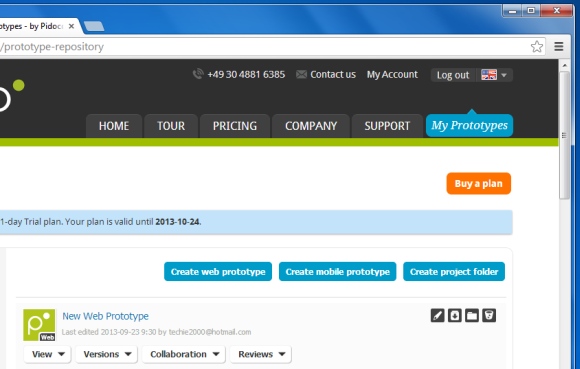Go to the PRICING tab

tap(235, 126)
